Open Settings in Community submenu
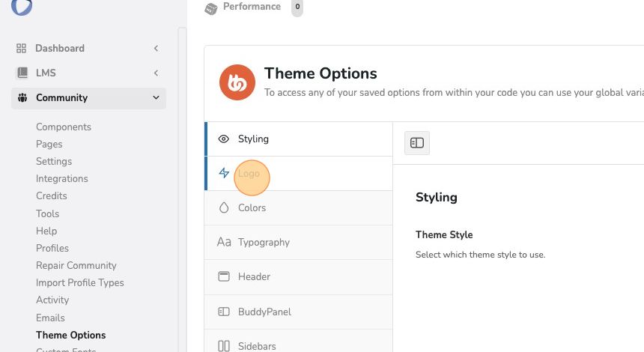Screen dimensions: 644x352 (x=54, y=162)
